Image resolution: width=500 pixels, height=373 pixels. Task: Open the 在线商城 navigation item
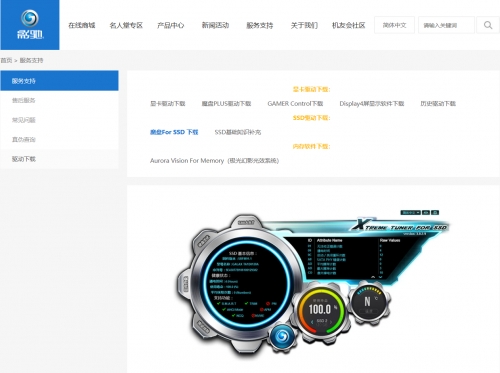82,25
